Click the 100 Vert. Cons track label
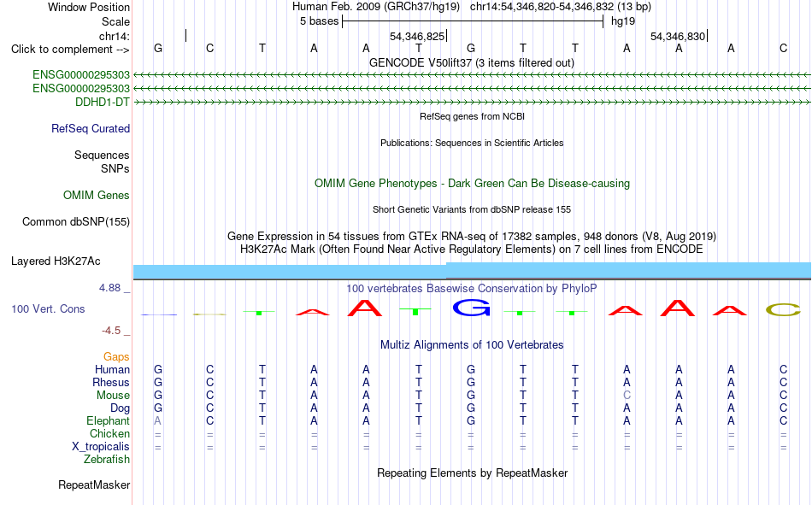This screenshot has height=505, width=812. click(48, 308)
